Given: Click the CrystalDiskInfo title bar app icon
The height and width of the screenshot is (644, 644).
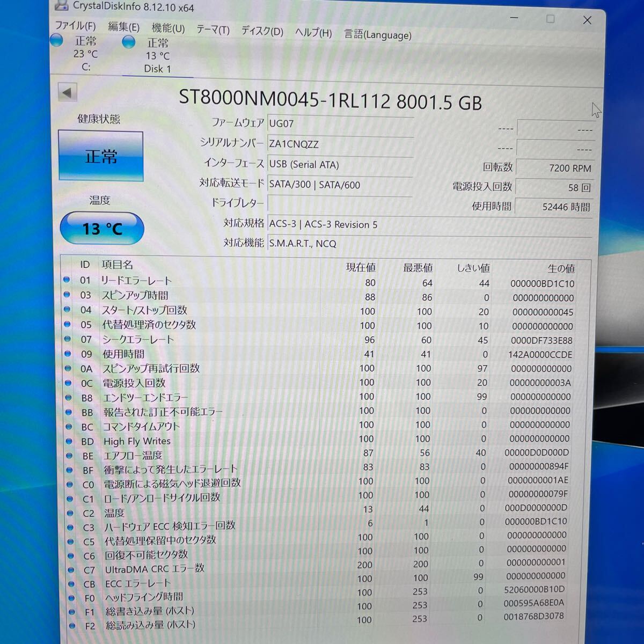Looking at the screenshot, I should 62,5.
